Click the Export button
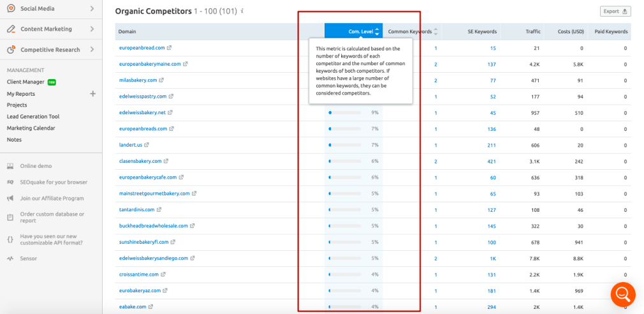 point(615,11)
